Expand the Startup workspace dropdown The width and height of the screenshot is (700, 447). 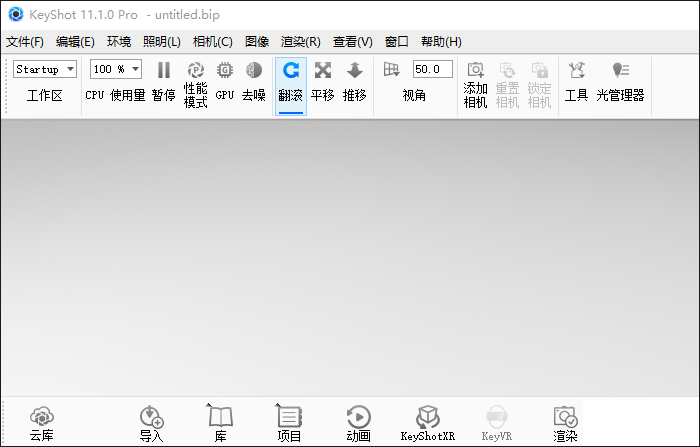pos(45,69)
